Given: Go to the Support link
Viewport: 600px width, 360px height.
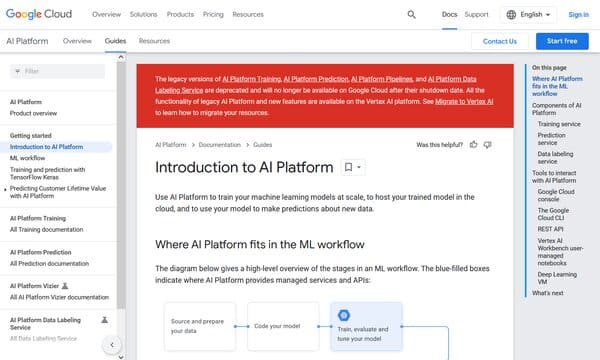Looking at the screenshot, I should point(476,15).
